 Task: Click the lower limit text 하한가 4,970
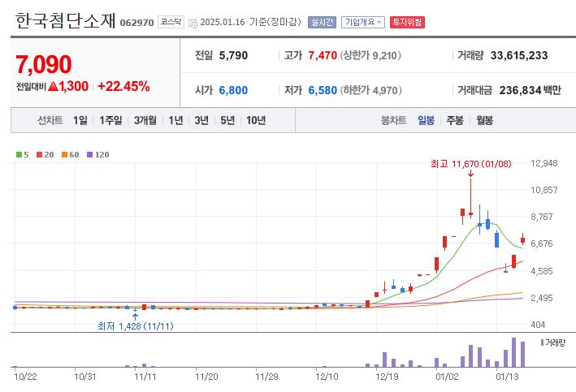[x=370, y=90]
